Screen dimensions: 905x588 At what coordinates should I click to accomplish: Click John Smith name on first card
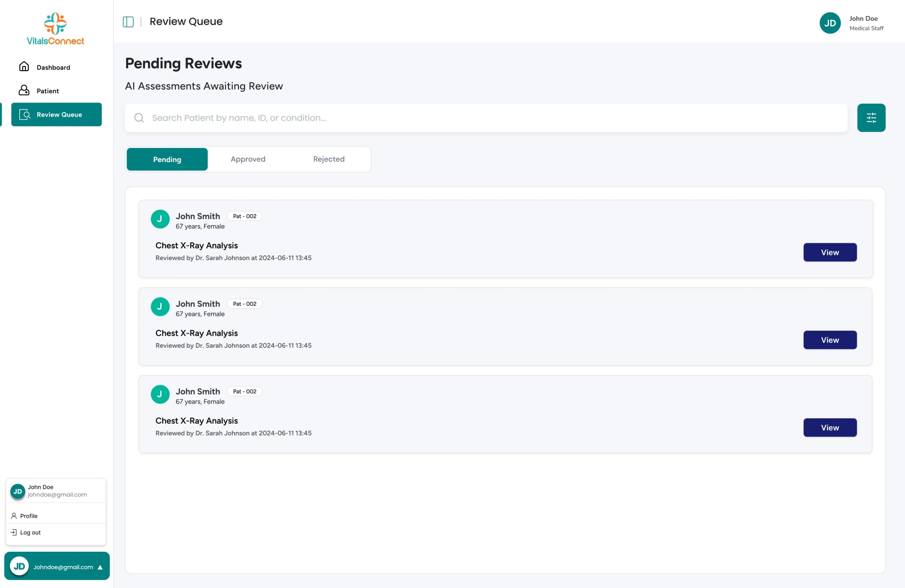(x=198, y=216)
